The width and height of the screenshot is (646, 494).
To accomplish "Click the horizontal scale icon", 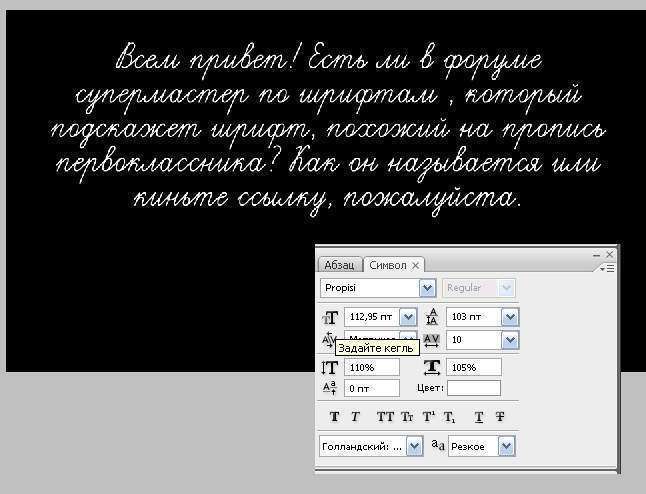I will pyautogui.click(x=431, y=367).
